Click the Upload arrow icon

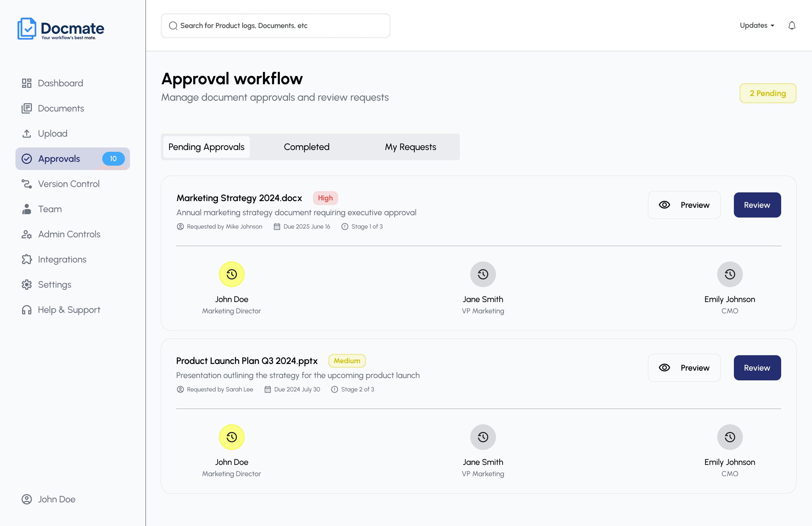[27, 134]
